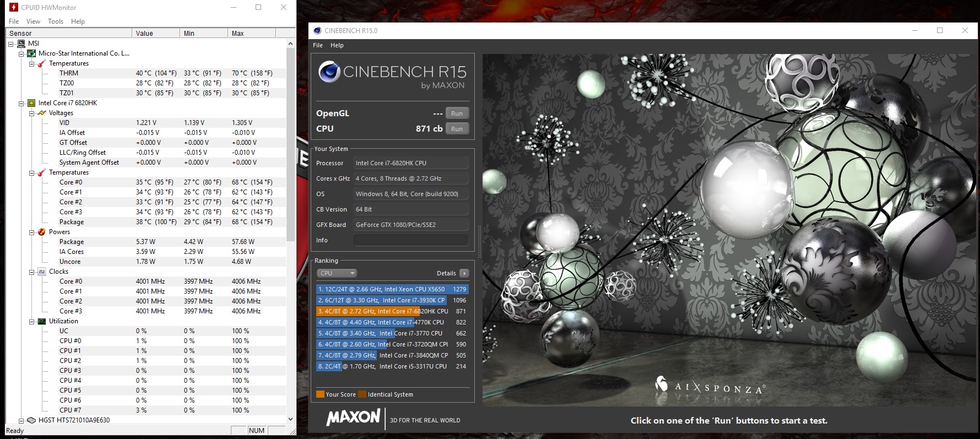980x439 pixels.
Task: Click the Cinebench logo icon in title bar
Action: 317,31
